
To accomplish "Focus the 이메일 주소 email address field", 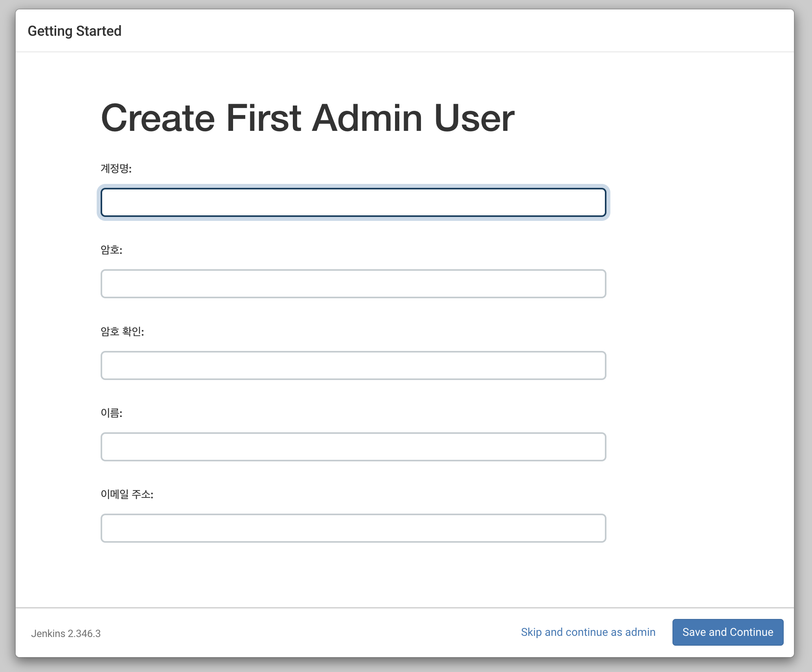I will [353, 528].
